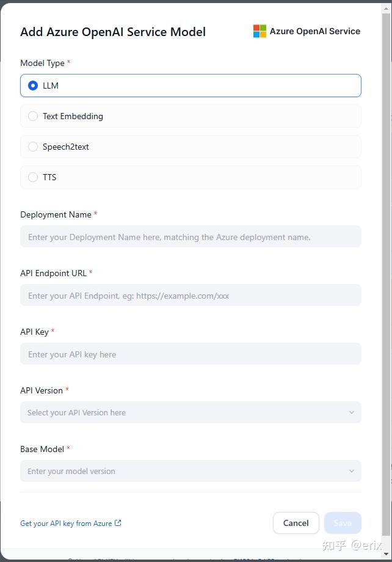
Task: Open the API Version dropdown
Action: (x=191, y=412)
